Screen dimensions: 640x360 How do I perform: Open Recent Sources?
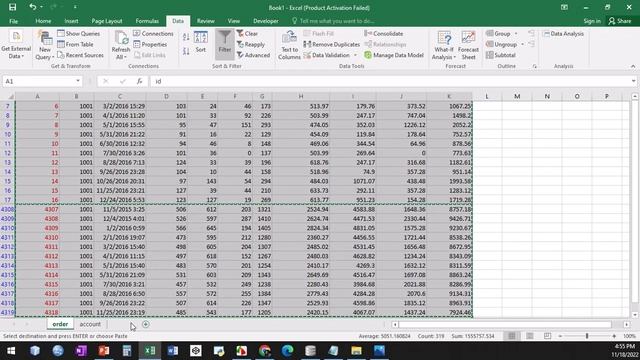pos(80,55)
